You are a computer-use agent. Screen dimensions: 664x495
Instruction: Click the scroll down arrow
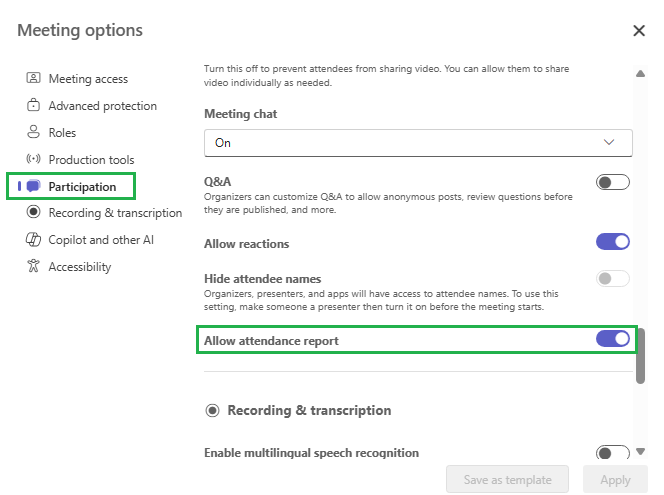point(641,451)
